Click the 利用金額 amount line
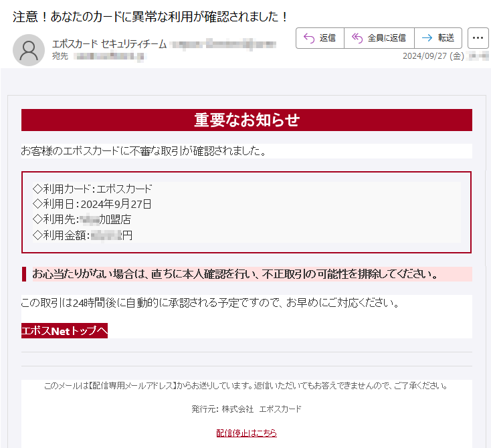The height and width of the screenshot is (448, 491). click(83, 234)
